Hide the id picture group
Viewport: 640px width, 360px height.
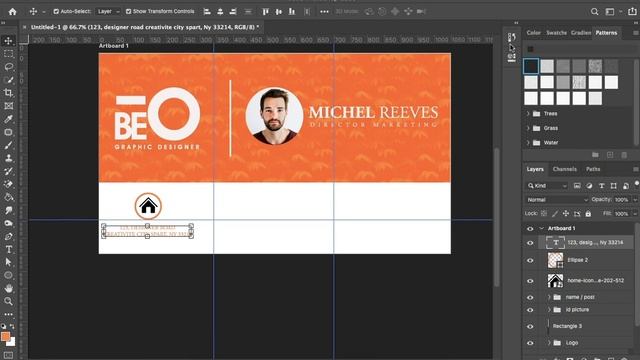530,310
